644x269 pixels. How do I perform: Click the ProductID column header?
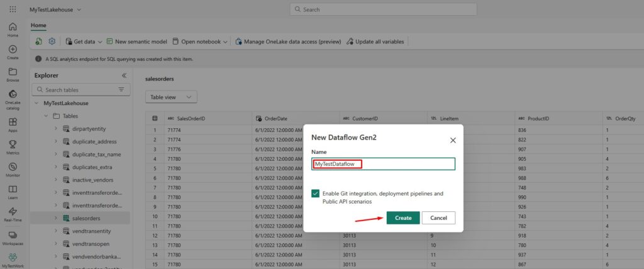[x=558, y=119]
